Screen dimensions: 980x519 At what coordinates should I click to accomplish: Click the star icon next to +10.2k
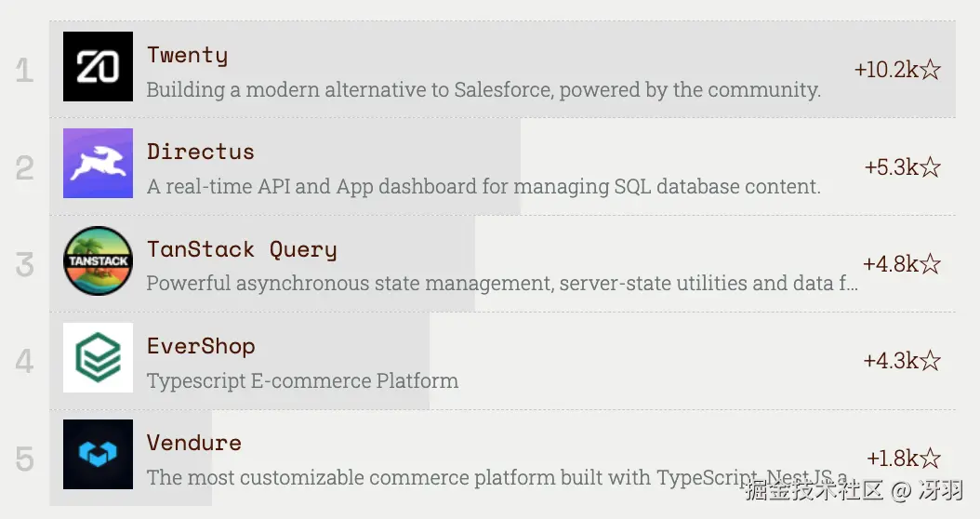coord(930,70)
